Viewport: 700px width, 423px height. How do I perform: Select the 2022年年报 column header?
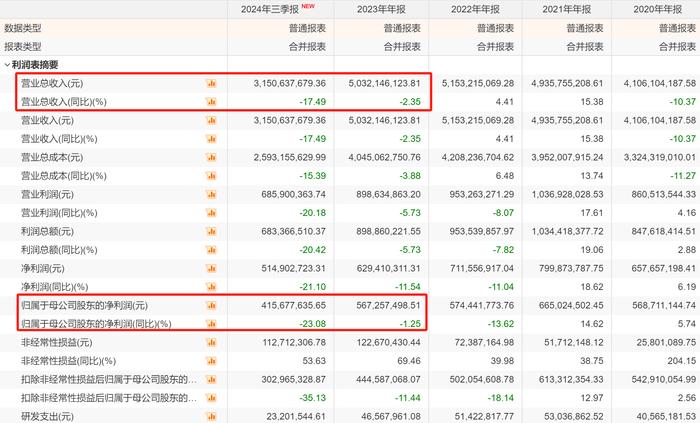475,9
